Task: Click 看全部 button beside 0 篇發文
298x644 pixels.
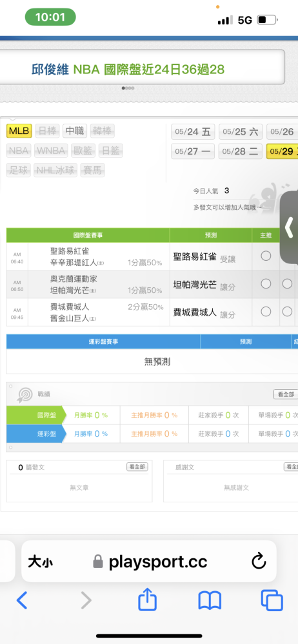Action: coord(137,467)
